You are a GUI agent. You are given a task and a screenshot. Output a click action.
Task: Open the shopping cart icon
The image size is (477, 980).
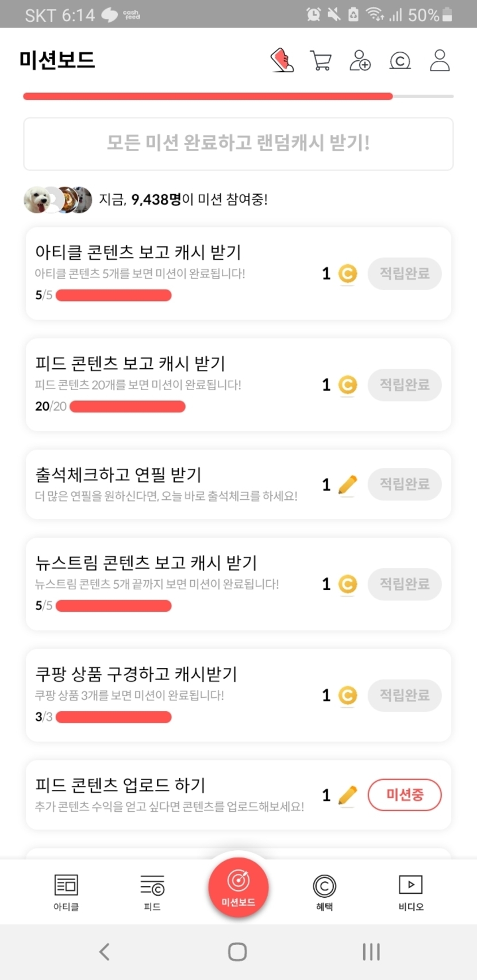coord(321,60)
